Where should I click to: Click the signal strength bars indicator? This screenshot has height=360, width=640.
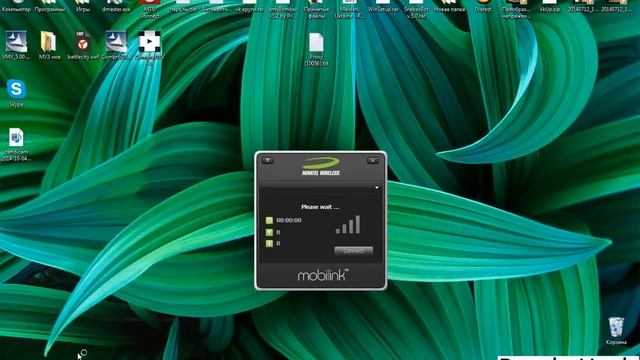[348, 224]
